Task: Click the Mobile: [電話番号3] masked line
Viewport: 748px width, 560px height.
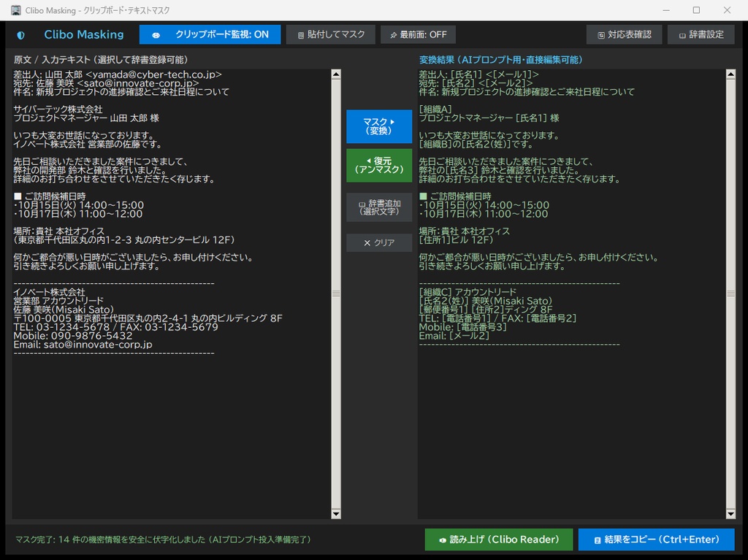Action: 462,327
